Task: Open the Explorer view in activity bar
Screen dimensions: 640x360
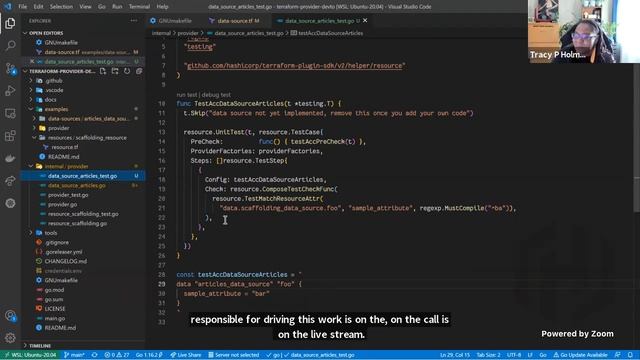Action: coord(10,23)
